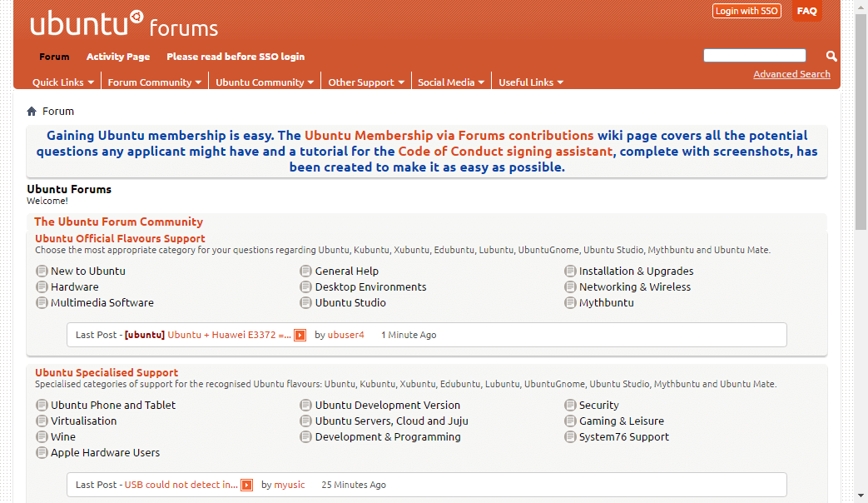Click the forum icon next to System76 Support
The width and height of the screenshot is (868, 503).
[570, 437]
